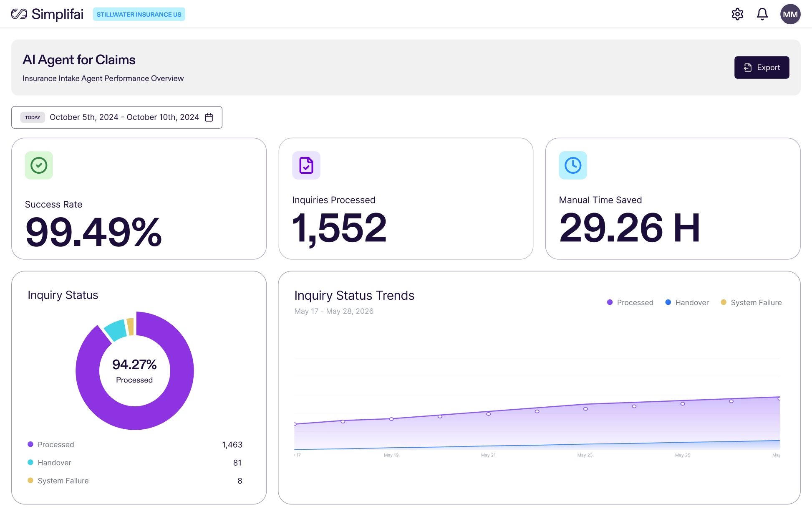Open the MM user avatar menu

[x=790, y=14]
